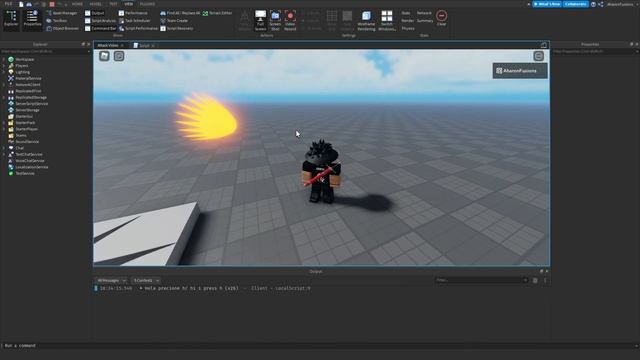Open the in-game chat icon
The image size is (640, 360).
coord(119,56)
